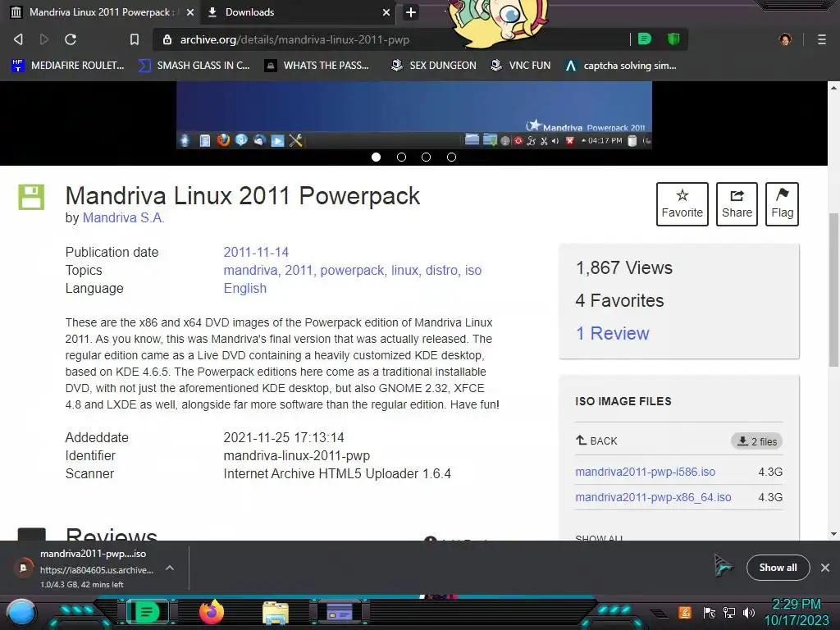The image size is (840, 630).
Task: Launch Firefox from the taskbar
Action: pyautogui.click(x=212, y=612)
